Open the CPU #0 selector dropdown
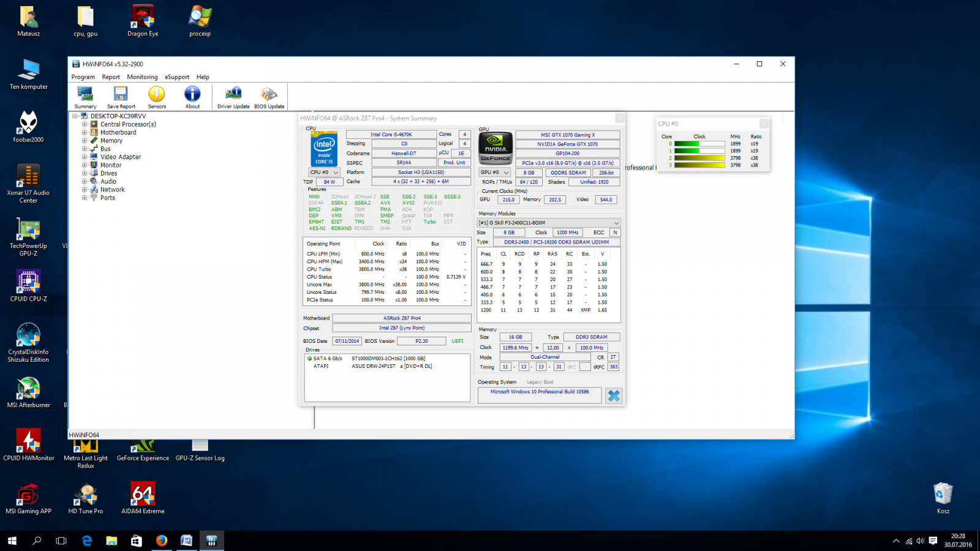This screenshot has width=980, height=551. [x=324, y=173]
